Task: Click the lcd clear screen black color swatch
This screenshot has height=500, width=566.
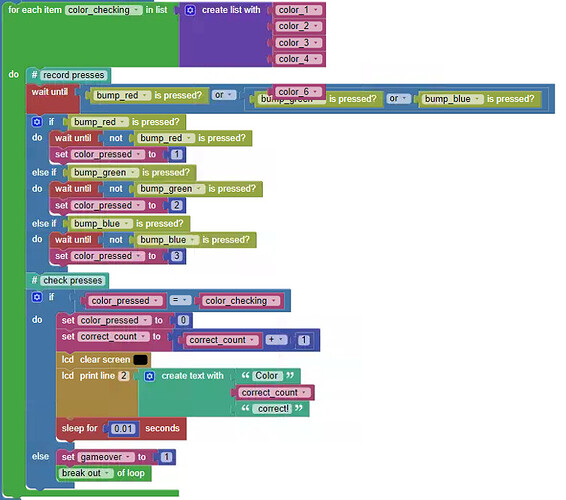Action: (140, 360)
